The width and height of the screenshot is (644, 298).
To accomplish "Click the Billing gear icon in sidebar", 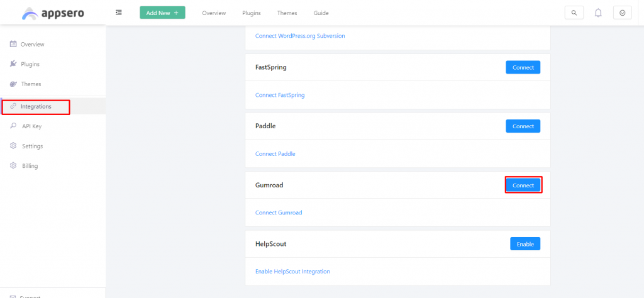I will (13, 166).
